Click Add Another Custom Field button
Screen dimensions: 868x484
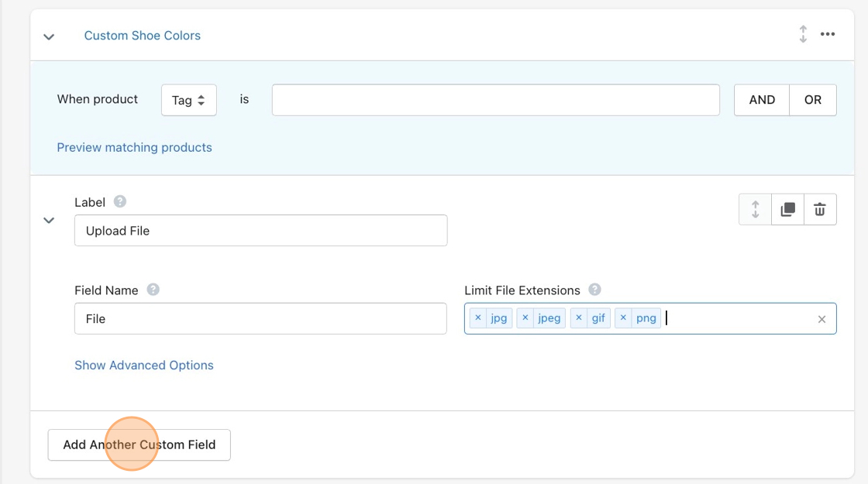(x=139, y=445)
